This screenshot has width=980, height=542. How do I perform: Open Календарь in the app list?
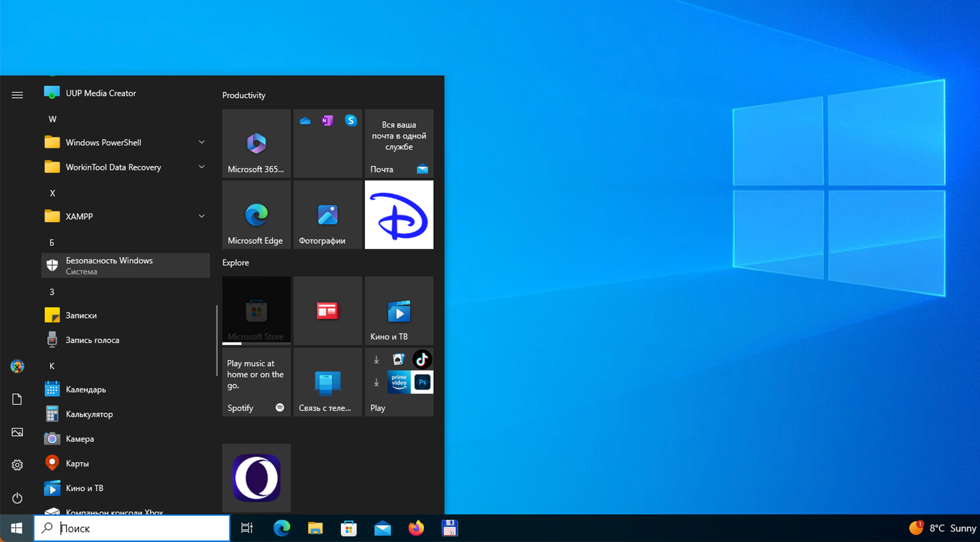coord(125,390)
